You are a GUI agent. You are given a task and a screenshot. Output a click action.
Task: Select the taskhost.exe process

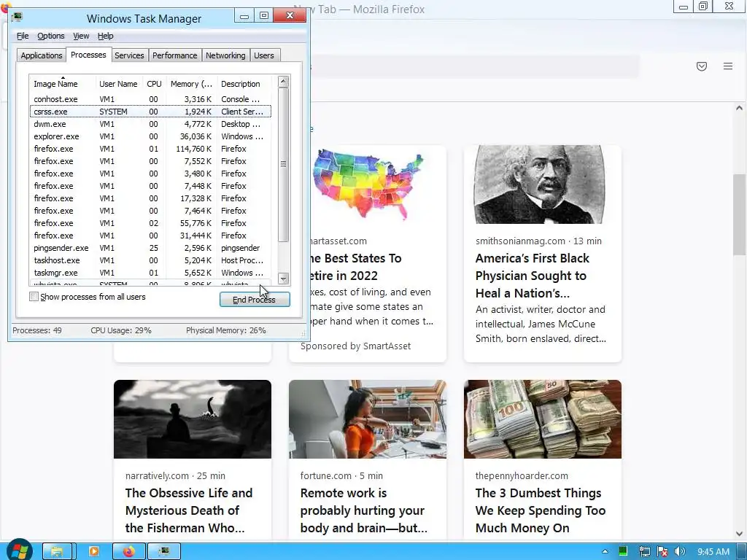click(150, 260)
